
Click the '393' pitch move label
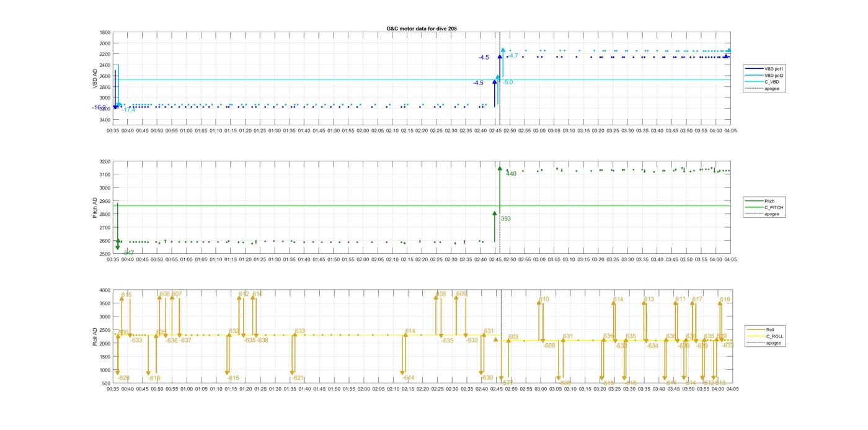pyautogui.click(x=505, y=218)
